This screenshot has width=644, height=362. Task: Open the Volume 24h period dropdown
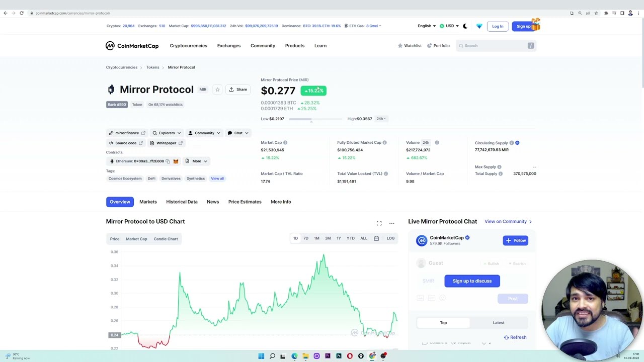click(426, 143)
